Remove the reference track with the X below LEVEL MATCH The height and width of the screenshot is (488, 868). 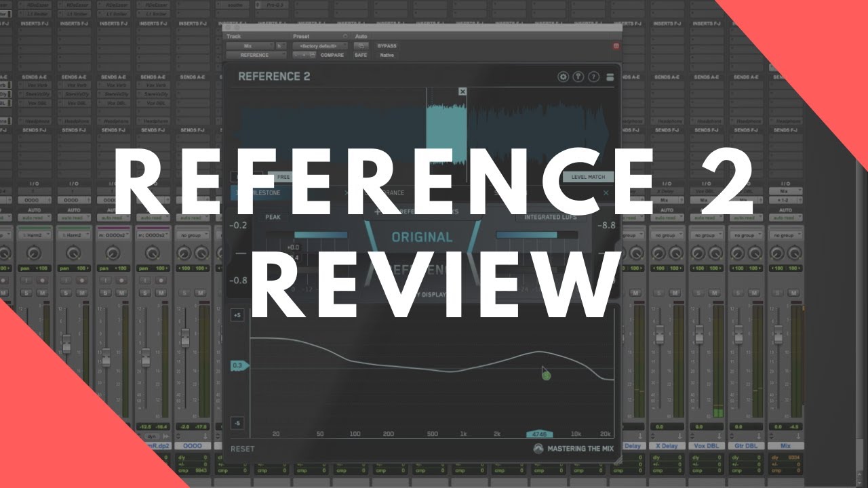point(606,193)
